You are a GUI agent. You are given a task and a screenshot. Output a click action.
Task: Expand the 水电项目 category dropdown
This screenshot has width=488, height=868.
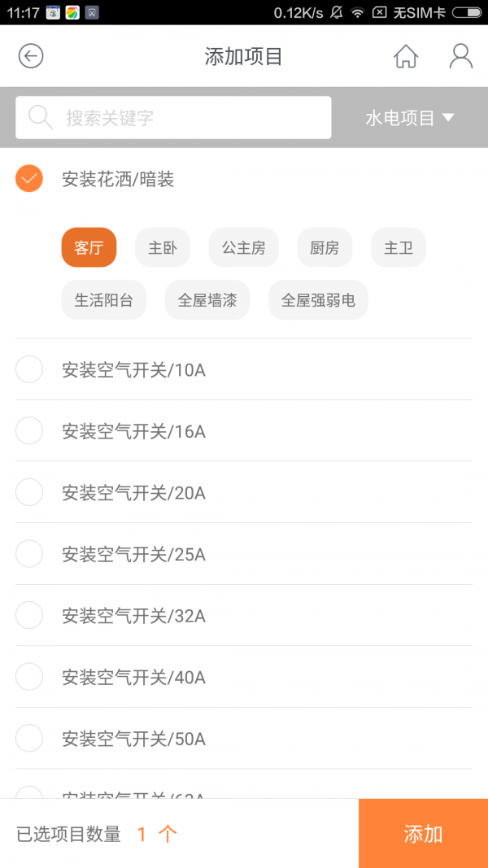point(400,118)
